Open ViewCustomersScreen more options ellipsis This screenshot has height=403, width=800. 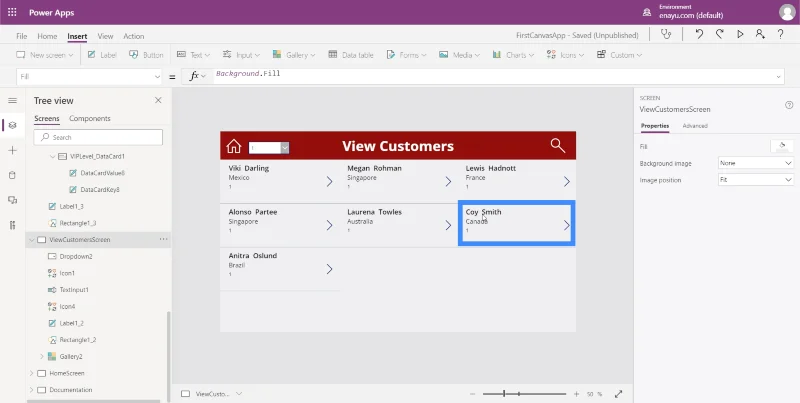(x=163, y=239)
